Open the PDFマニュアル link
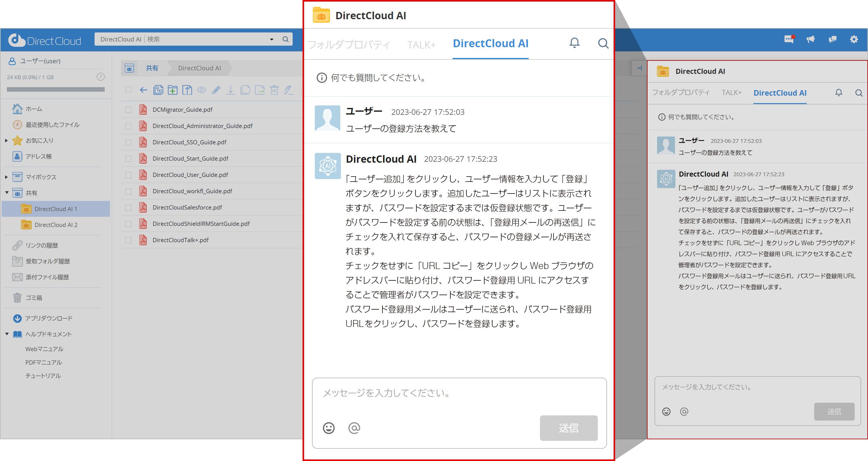 (43, 362)
